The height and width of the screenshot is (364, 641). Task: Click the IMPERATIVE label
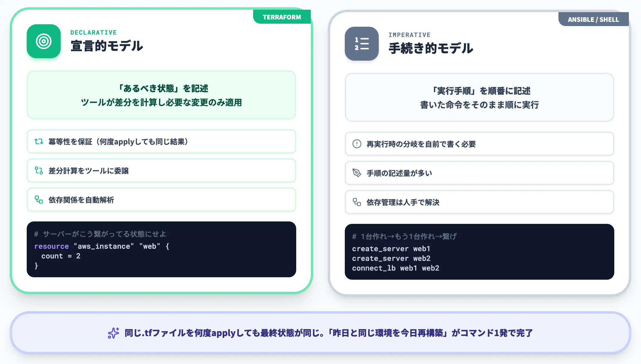409,35
